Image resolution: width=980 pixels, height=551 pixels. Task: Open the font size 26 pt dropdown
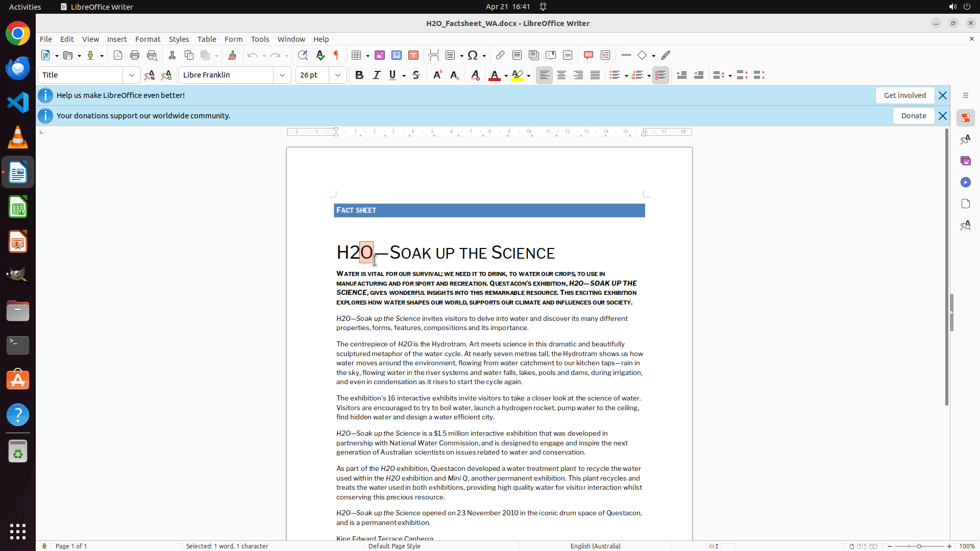[338, 75]
